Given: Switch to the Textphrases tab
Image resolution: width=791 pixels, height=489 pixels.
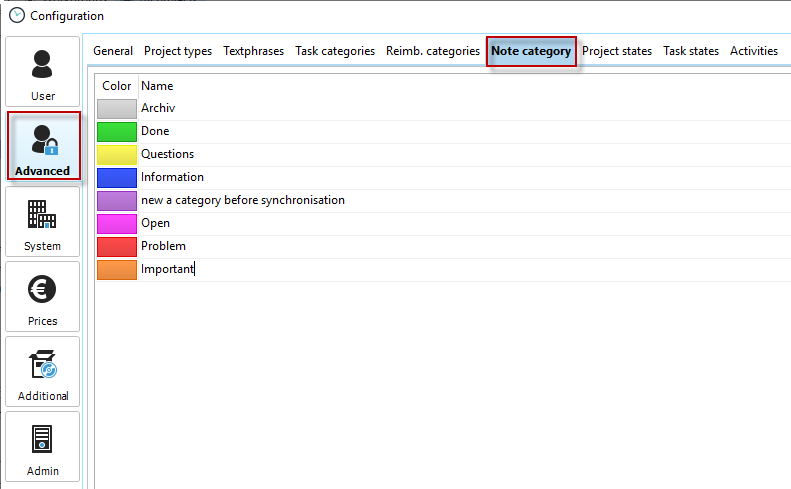Looking at the screenshot, I should click(x=253, y=51).
